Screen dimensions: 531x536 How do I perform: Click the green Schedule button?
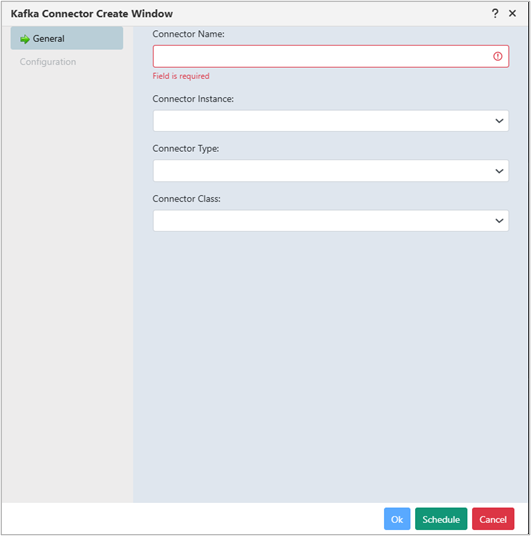tap(441, 519)
